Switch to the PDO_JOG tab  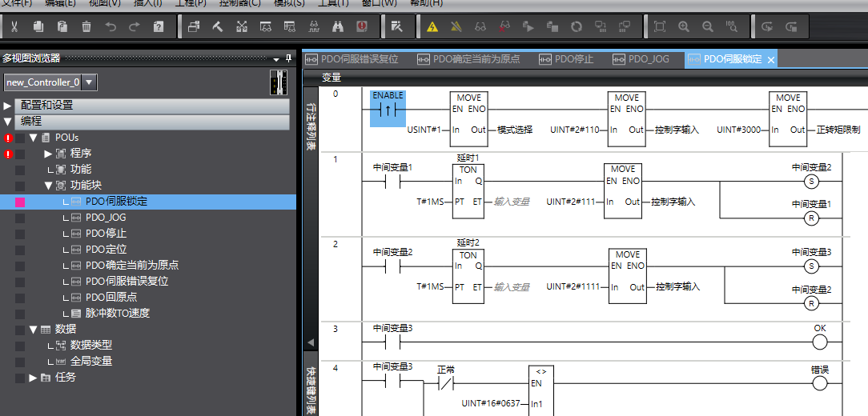pos(648,59)
